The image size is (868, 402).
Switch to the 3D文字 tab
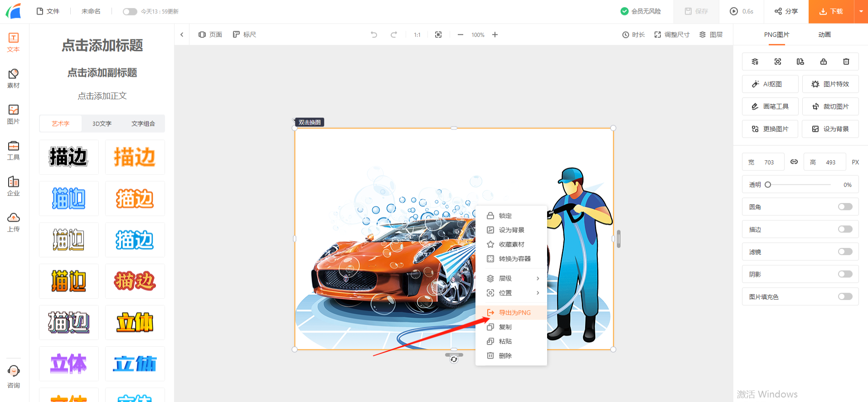pyautogui.click(x=102, y=123)
